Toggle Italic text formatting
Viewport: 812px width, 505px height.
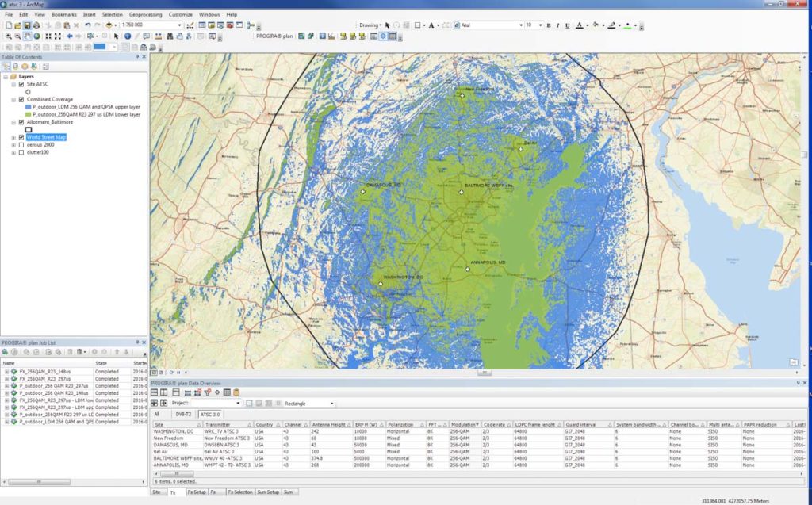pyautogui.click(x=557, y=25)
